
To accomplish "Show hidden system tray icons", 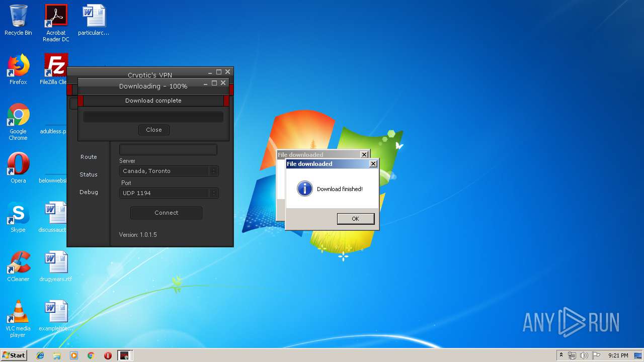I will (x=561, y=355).
